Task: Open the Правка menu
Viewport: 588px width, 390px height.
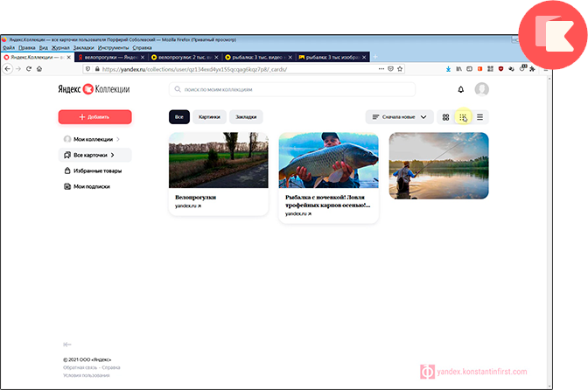Action: [x=26, y=47]
